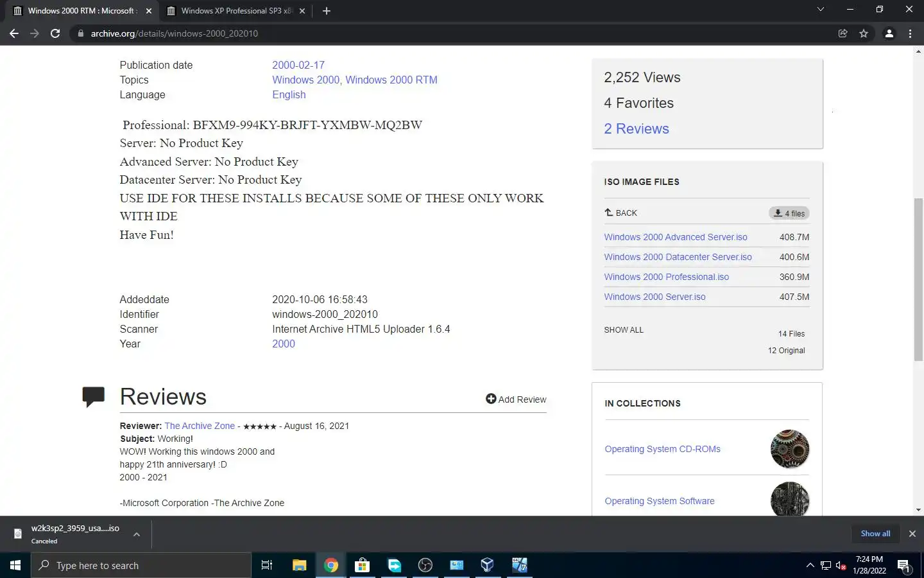Click the muted volume tray icon
Screen dimensions: 924x578
pos(841,566)
